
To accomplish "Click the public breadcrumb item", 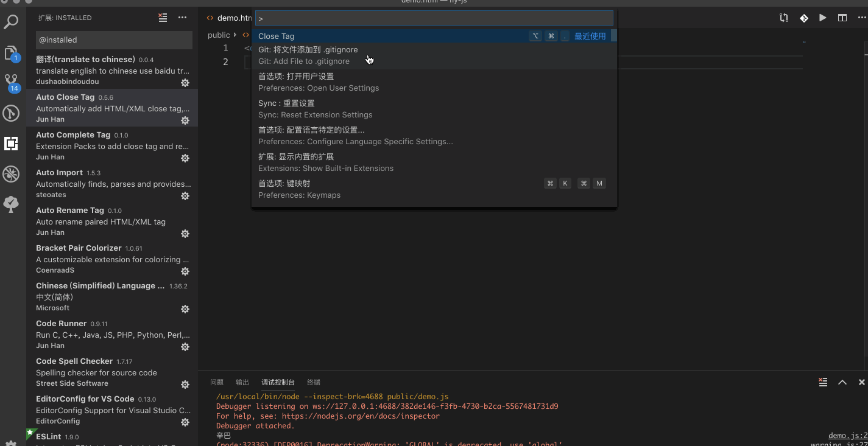I will coord(219,35).
